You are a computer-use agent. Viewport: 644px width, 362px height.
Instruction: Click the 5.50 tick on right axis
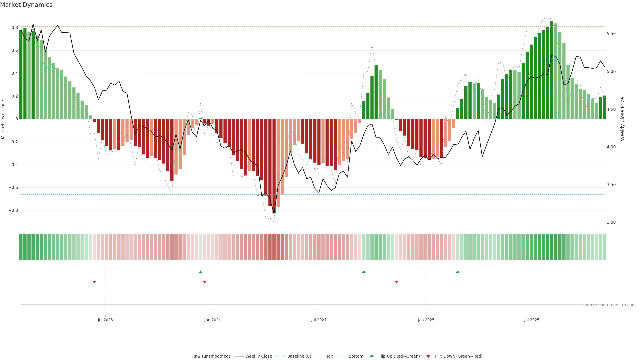point(611,34)
